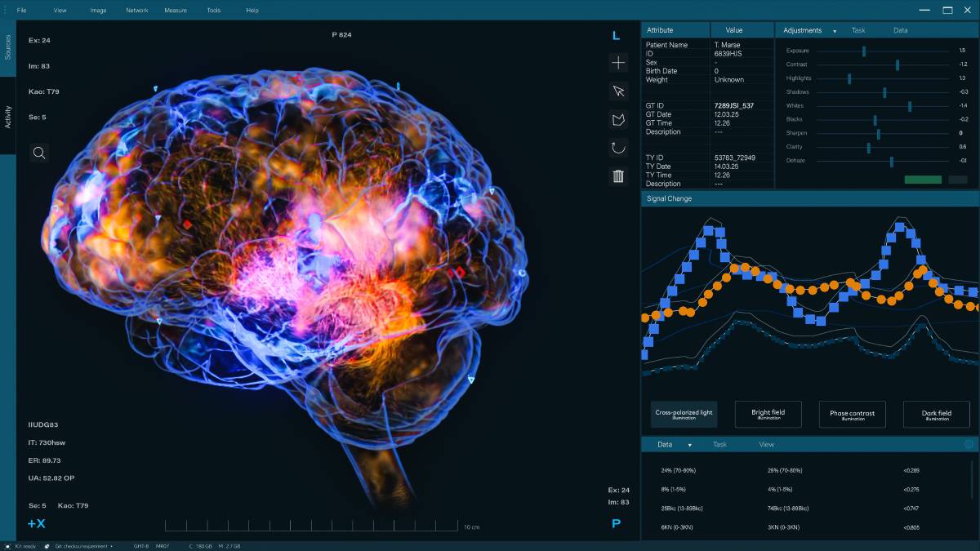The width and height of the screenshot is (980, 551).
Task: Open the Measure menu
Action: [x=175, y=11]
